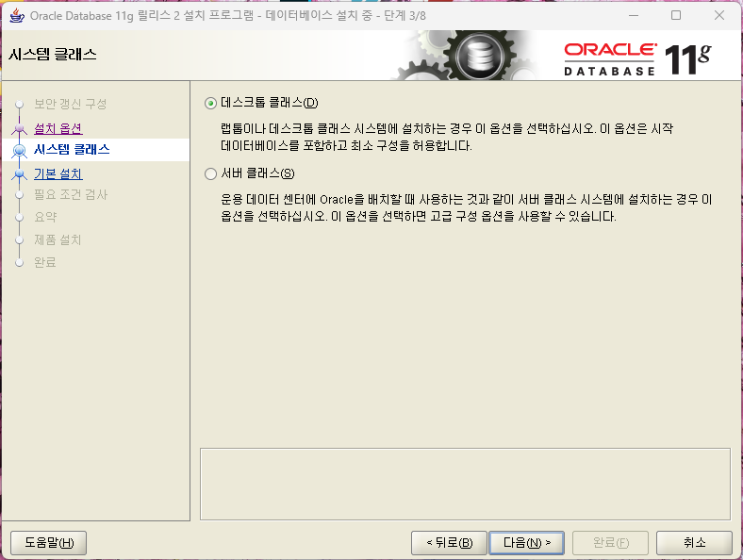Open help with 도움말(H) button

pos(49,542)
